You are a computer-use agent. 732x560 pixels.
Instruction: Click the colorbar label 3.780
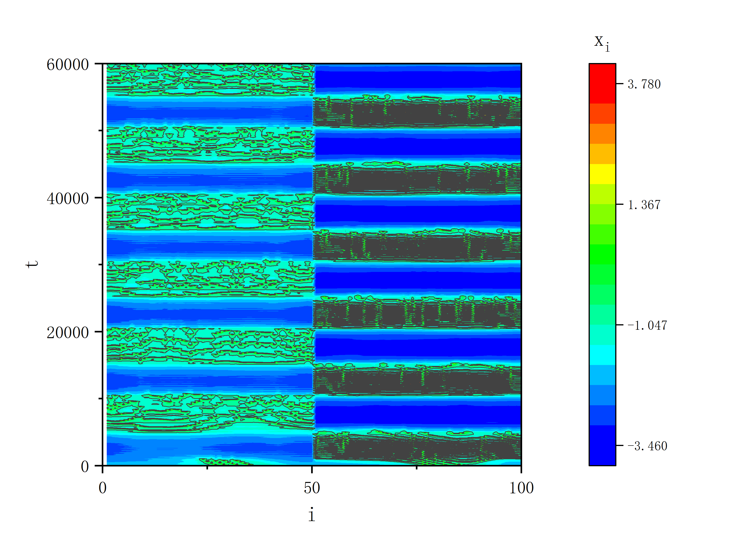(644, 84)
